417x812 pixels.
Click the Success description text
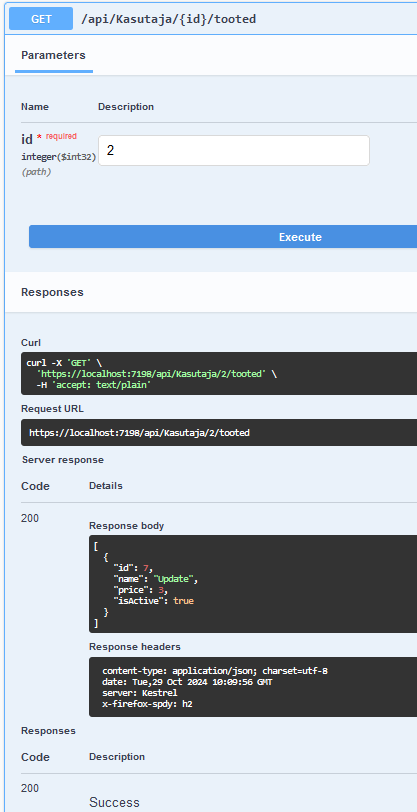(114, 802)
